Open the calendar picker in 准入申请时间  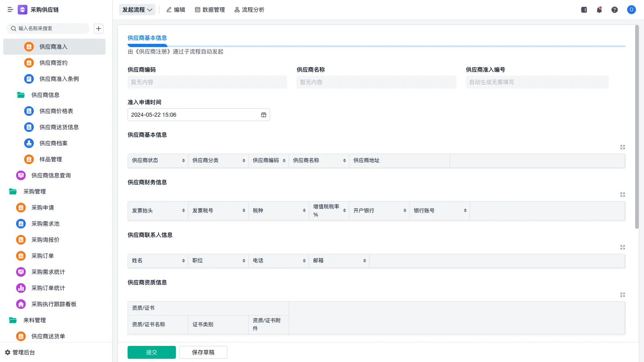[264, 115]
